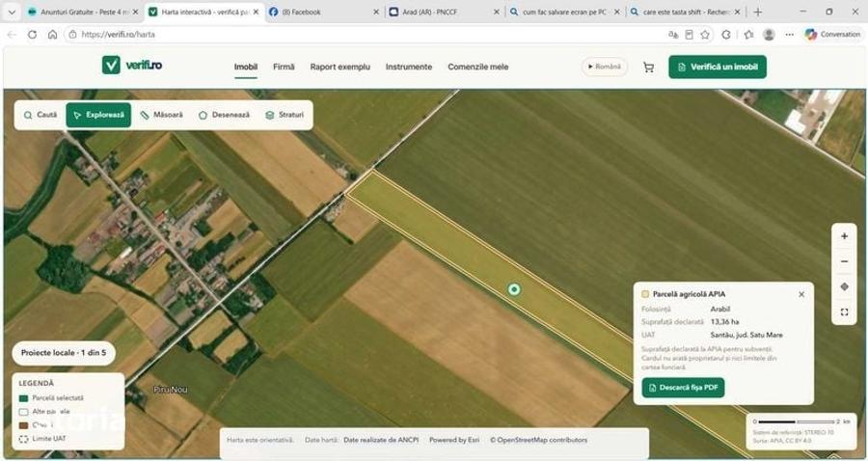The width and height of the screenshot is (868, 461).
Task: Click the compass diamond map button
Action: point(844,286)
